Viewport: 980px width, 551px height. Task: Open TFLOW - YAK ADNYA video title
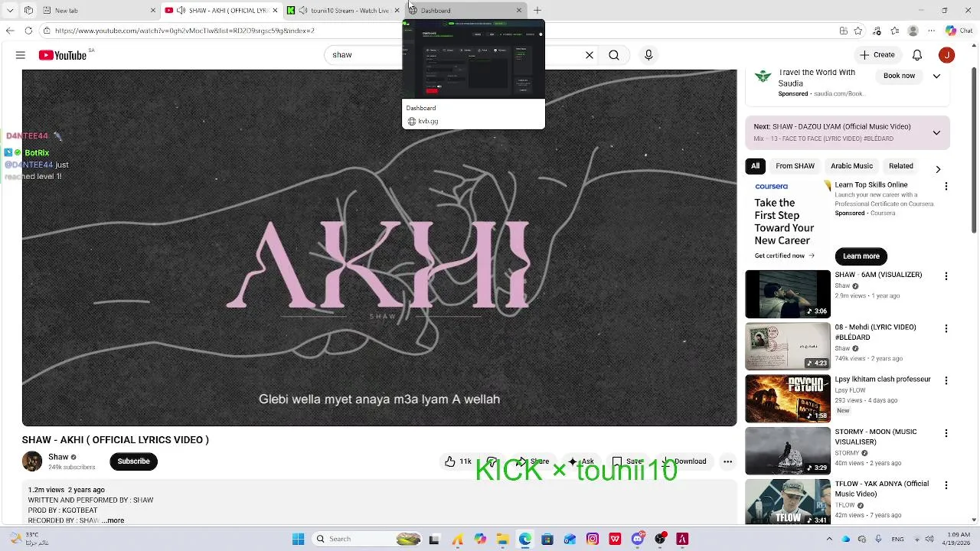[x=882, y=489]
